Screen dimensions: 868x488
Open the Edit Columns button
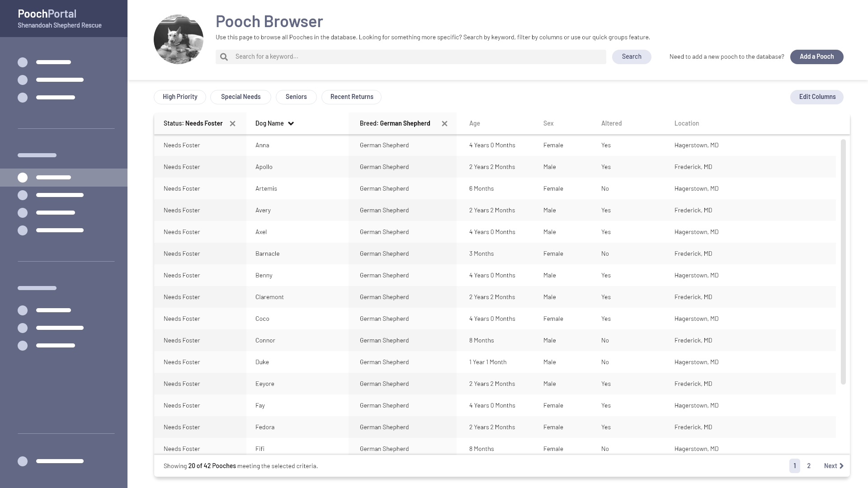pyautogui.click(x=816, y=97)
